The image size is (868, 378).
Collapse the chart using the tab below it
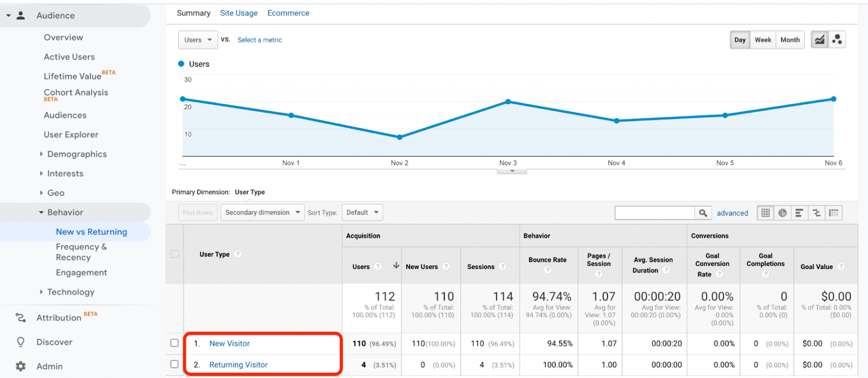512,171
